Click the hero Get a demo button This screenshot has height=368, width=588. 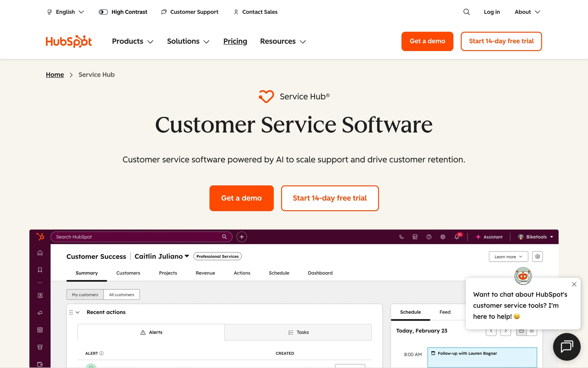pos(242,198)
